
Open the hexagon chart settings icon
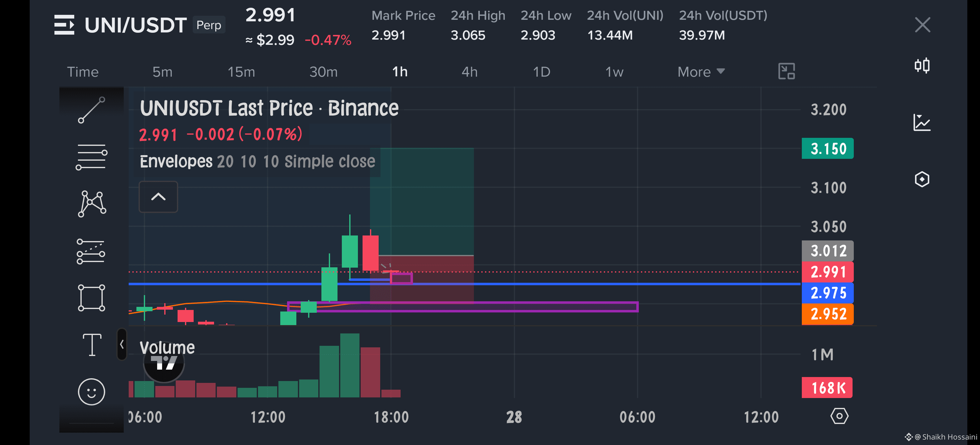(x=922, y=179)
